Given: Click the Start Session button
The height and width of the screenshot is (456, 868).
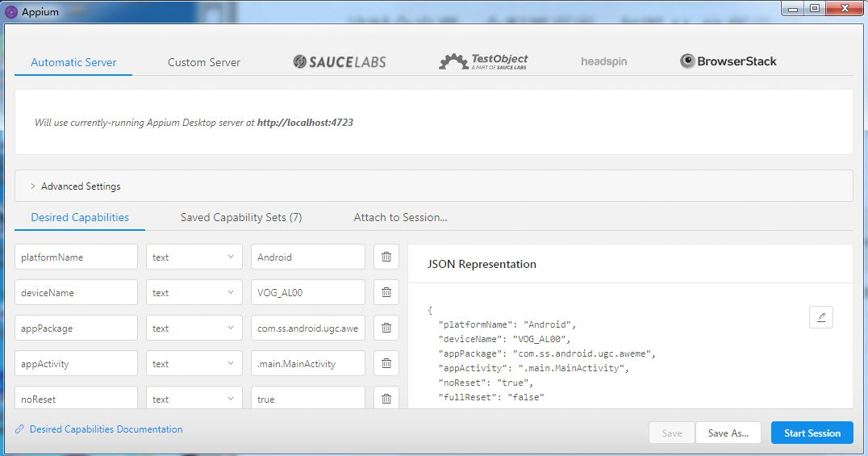Looking at the screenshot, I should (x=812, y=433).
